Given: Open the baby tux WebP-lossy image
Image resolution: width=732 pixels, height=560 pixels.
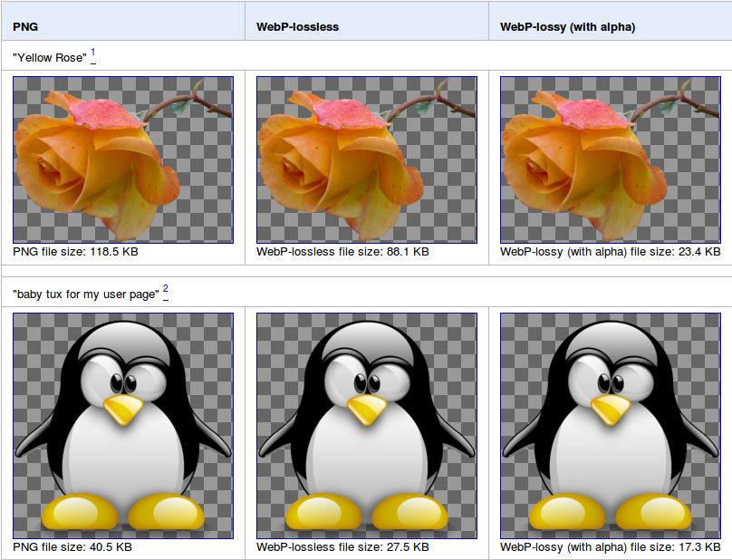Looking at the screenshot, I should point(611,426).
